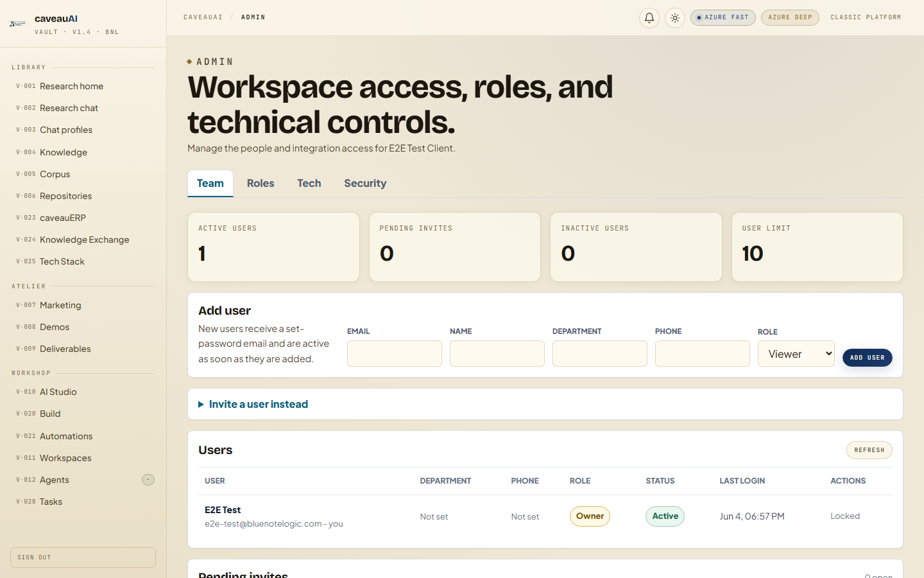The height and width of the screenshot is (578, 924).
Task: Open the Role dropdown set to Viewer
Action: click(x=796, y=354)
